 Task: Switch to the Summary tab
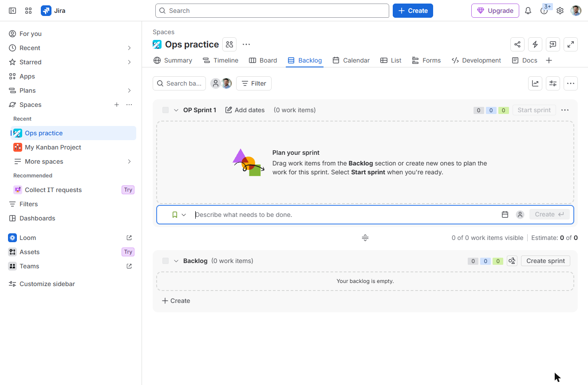[x=173, y=60]
